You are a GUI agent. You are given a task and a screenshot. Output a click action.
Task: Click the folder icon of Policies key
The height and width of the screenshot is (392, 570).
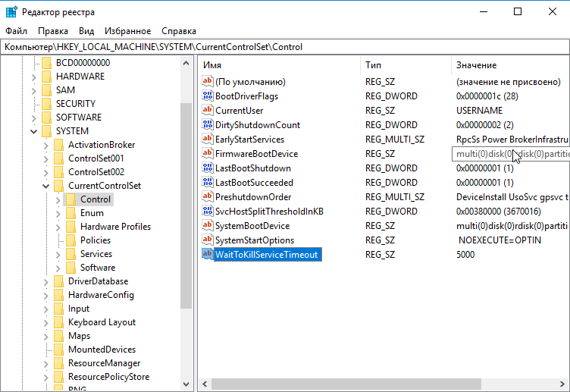(x=71, y=240)
